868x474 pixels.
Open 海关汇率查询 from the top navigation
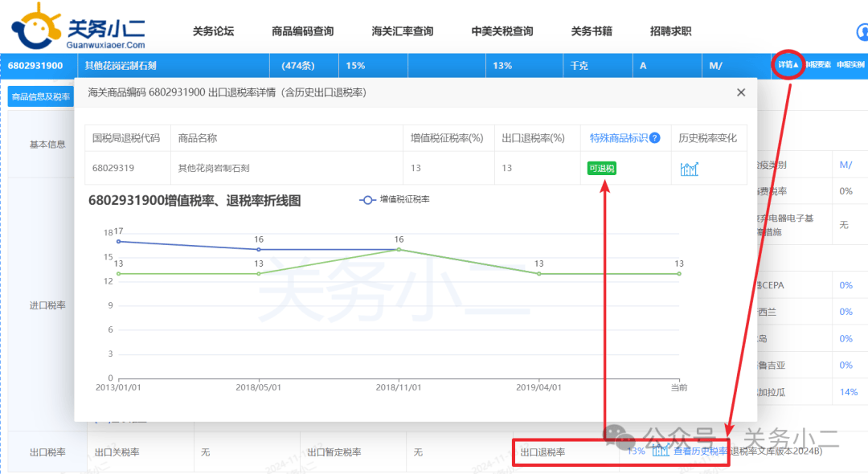(402, 31)
